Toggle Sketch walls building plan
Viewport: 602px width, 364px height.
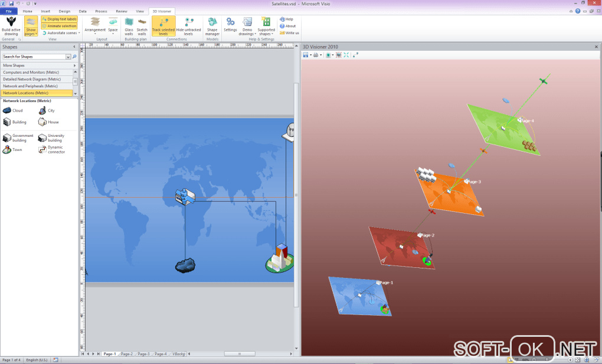coord(142,26)
